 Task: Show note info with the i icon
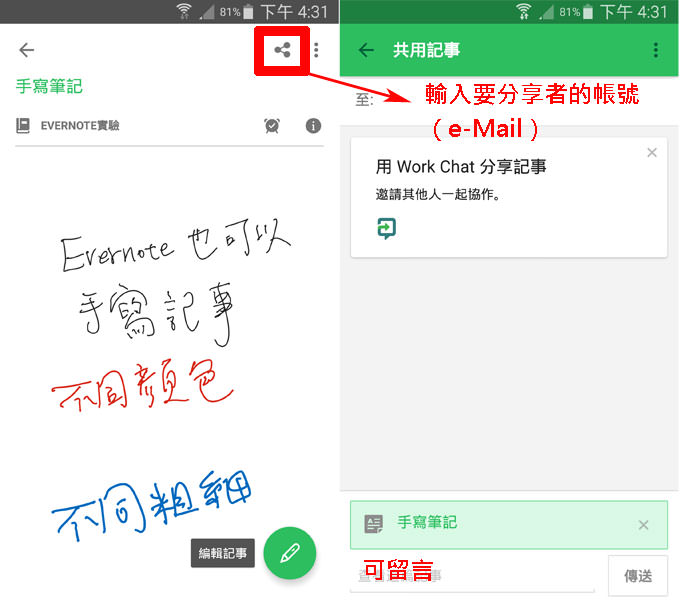313,126
